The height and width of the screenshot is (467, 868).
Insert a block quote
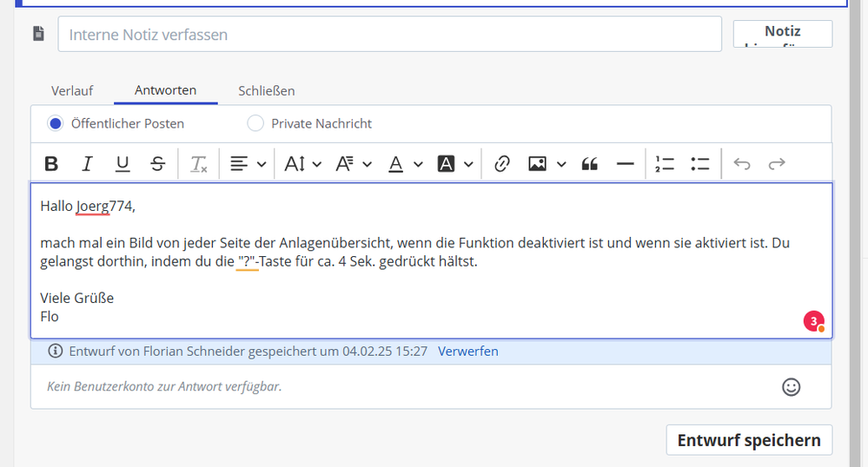click(x=590, y=164)
